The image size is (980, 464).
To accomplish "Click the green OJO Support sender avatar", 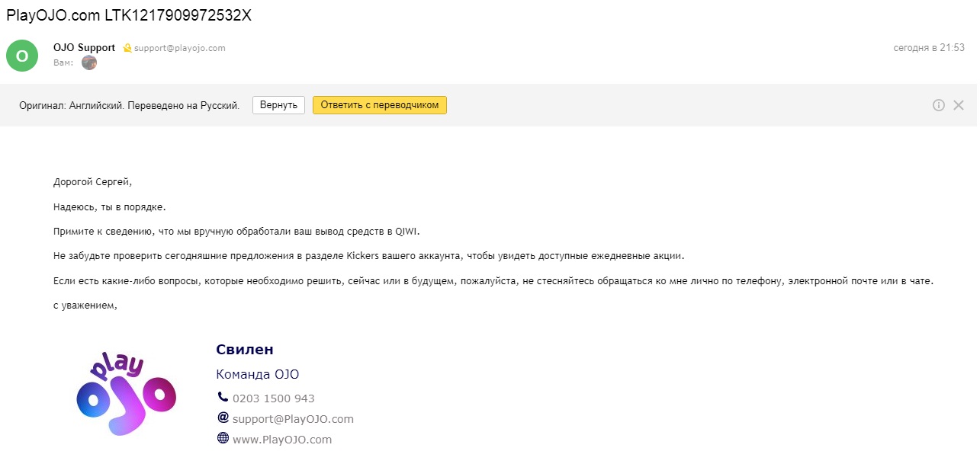I will (x=22, y=55).
